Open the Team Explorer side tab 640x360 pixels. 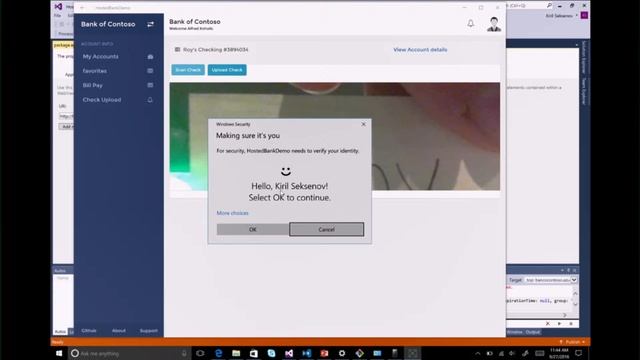584,91
